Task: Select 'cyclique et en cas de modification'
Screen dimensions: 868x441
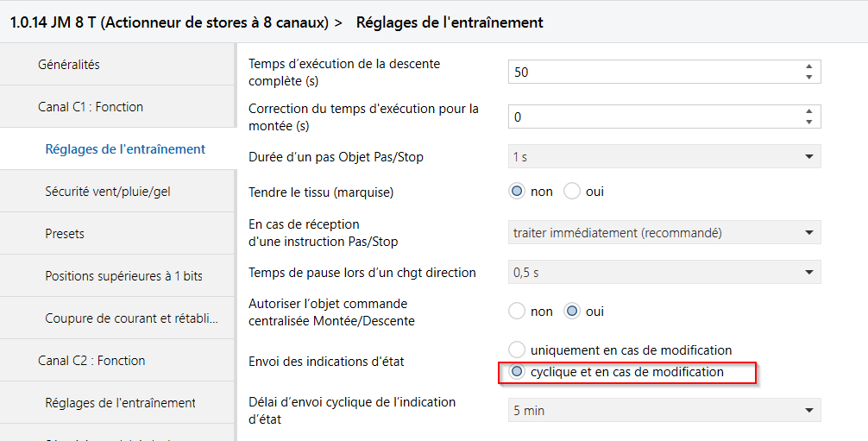Action: pyautogui.click(x=517, y=372)
